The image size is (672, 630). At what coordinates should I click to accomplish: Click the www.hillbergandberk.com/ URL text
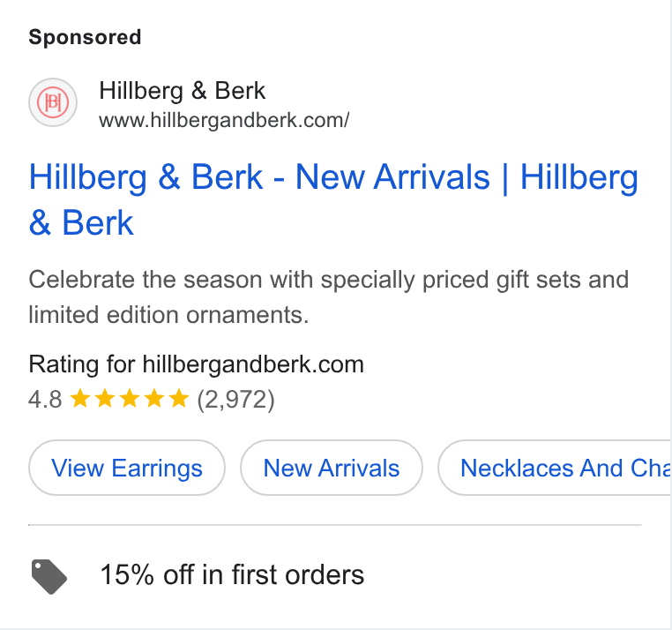click(x=224, y=120)
